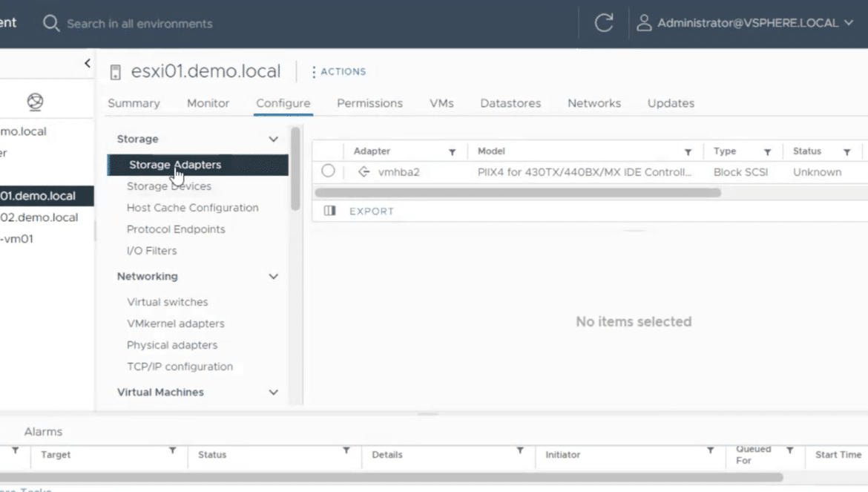Click the vmhba2 adapter name
The image size is (868, 492).
[x=398, y=172]
